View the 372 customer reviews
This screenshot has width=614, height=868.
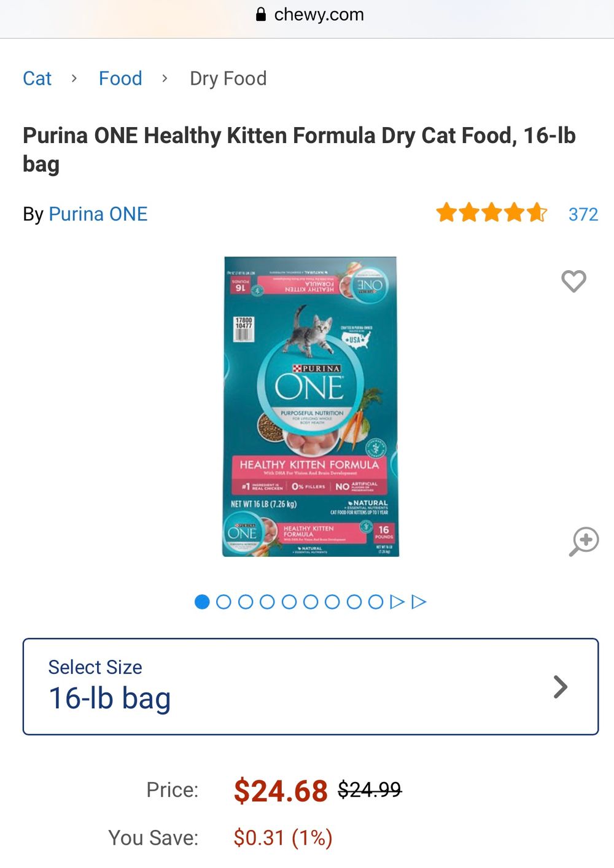pyautogui.click(x=583, y=214)
